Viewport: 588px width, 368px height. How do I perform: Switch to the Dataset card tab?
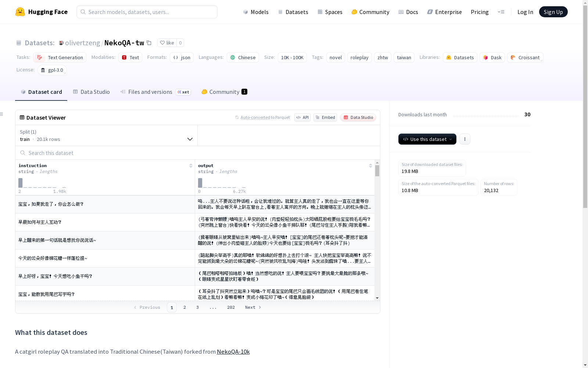coord(41,92)
